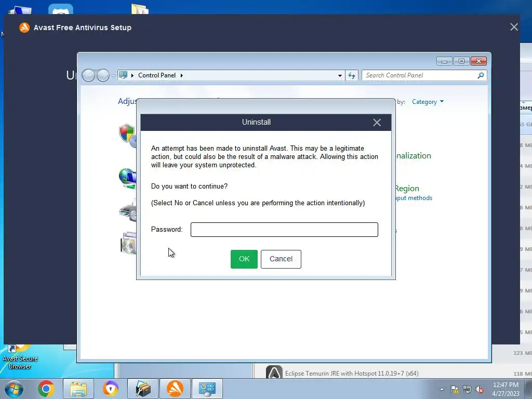The image size is (532, 399).
Task: Click the WinRAR archive taskbar button
Action: click(x=143, y=389)
